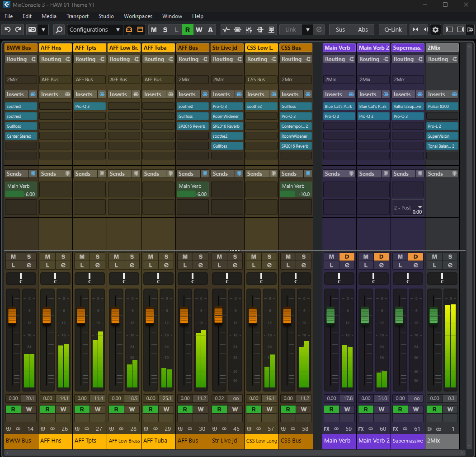Click the channel visibility agents icon
Image resolution: width=476 pixels, height=457 pixels.
(129, 29)
